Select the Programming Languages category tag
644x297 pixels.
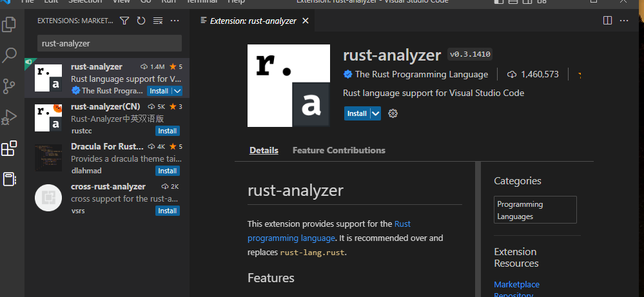535,209
